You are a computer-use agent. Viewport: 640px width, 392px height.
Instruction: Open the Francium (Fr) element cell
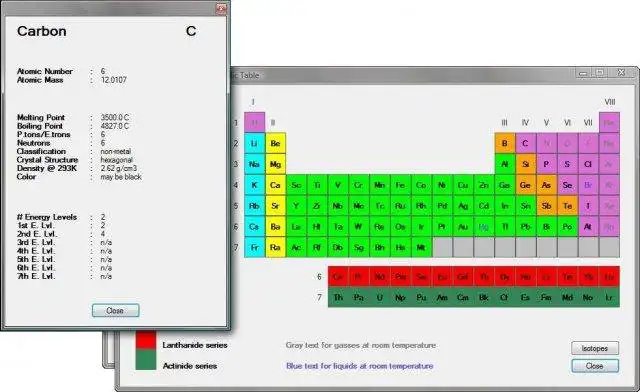254,247
